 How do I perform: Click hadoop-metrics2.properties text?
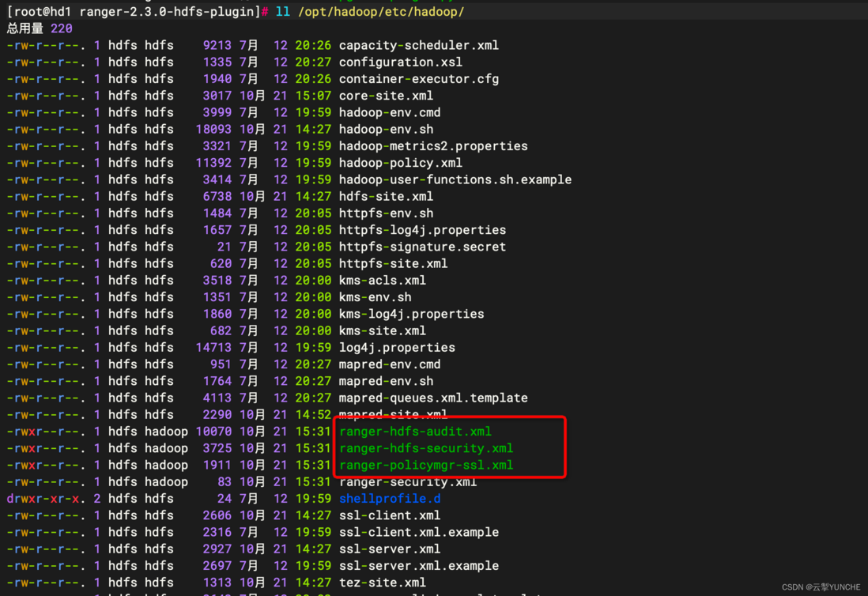(x=433, y=146)
